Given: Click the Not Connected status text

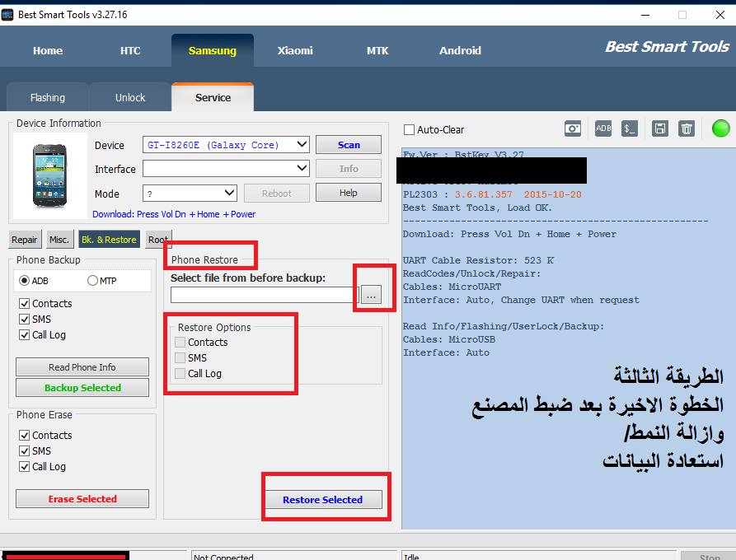Looking at the screenshot, I should (x=223, y=557).
